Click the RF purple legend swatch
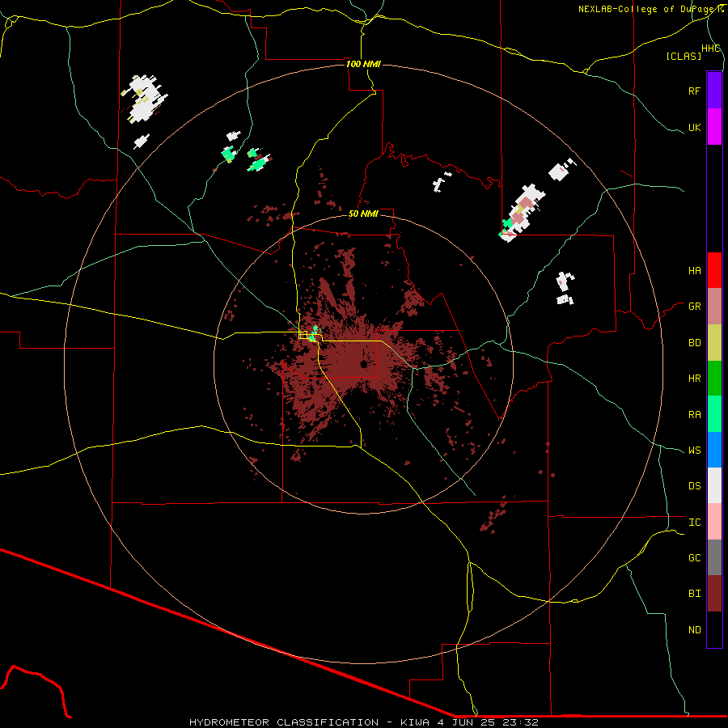 click(714, 91)
